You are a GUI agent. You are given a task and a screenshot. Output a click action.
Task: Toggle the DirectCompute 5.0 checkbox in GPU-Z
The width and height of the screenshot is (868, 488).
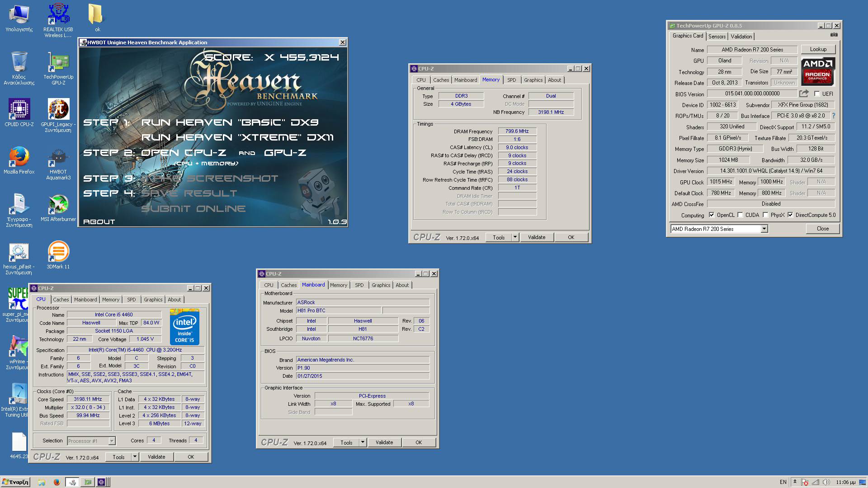coord(790,215)
